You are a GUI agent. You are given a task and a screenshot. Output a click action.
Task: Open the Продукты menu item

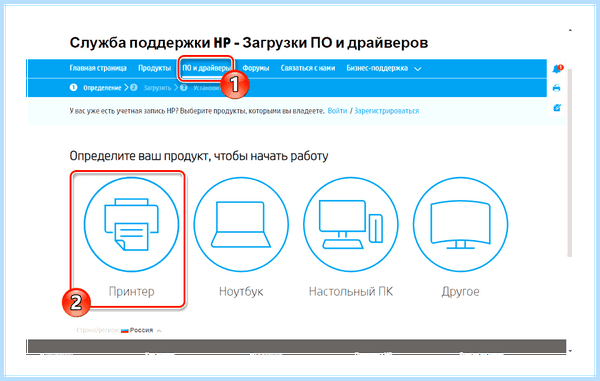pyautogui.click(x=154, y=68)
